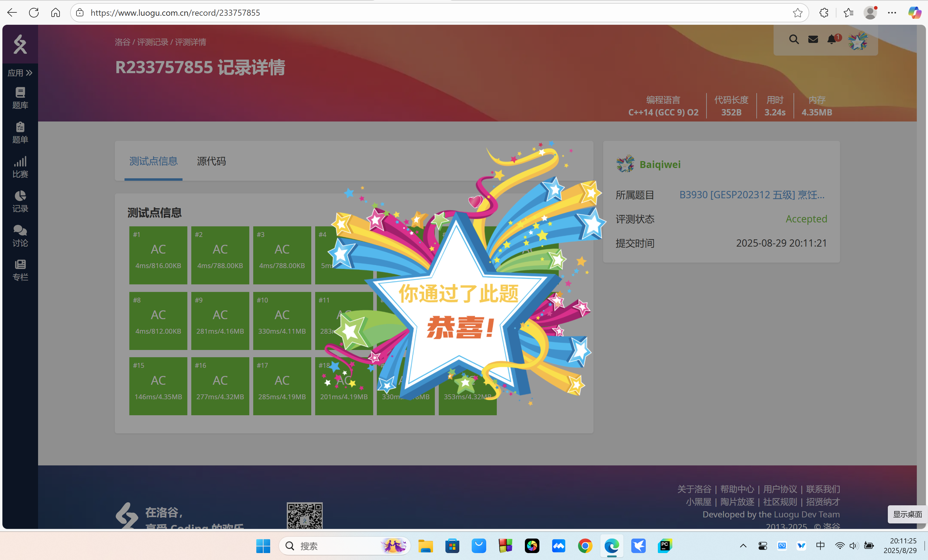Select test point #15 AC tile

point(158,386)
